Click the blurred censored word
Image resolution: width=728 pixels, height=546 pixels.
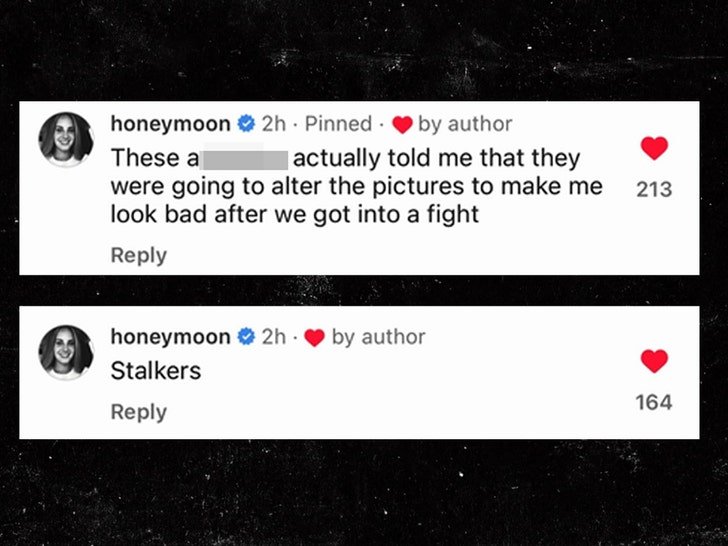[245, 159]
